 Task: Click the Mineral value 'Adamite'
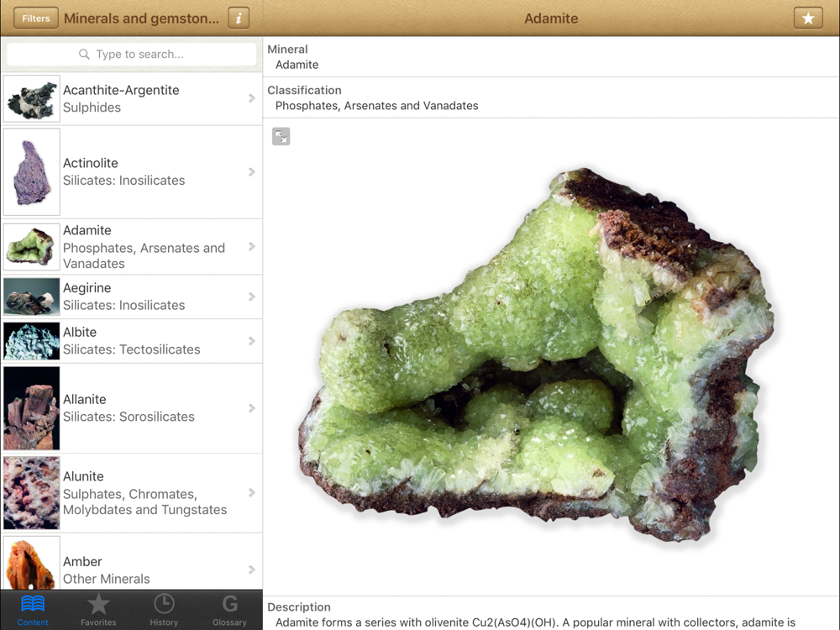(x=297, y=65)
